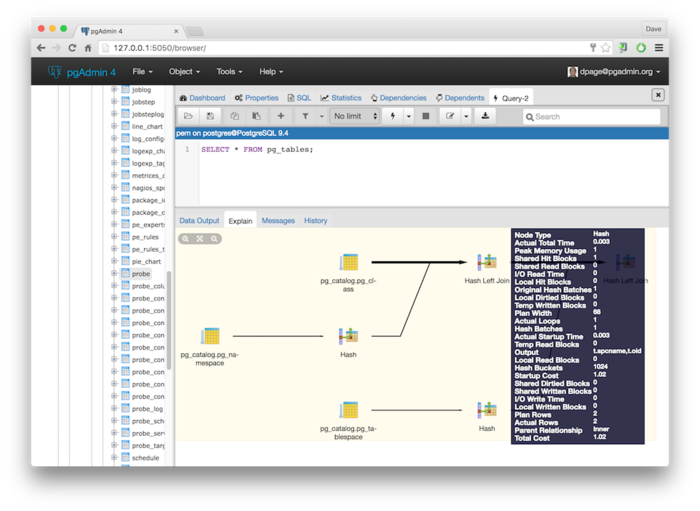Open the Object menu

click(x=184, y=71)
